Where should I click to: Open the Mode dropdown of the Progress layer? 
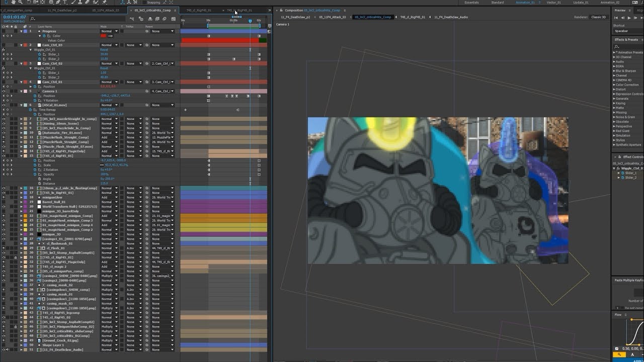click(x=109, y=31)
